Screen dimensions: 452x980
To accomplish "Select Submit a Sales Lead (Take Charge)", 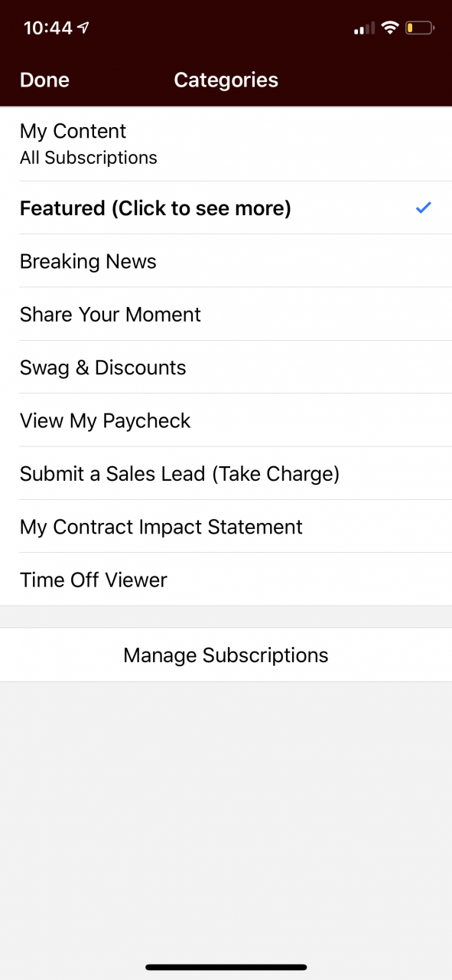I will [x=226, y=473].
